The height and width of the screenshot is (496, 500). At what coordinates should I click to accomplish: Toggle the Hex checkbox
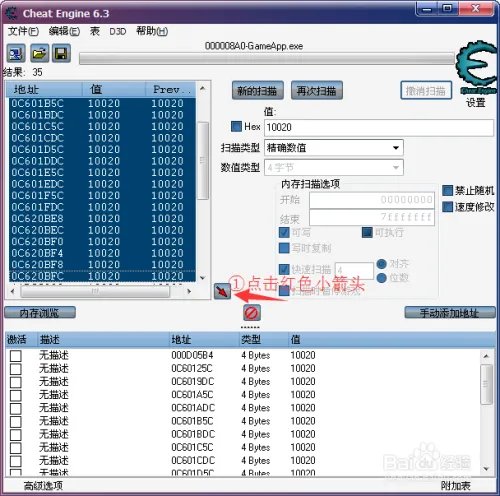[236, 126]
